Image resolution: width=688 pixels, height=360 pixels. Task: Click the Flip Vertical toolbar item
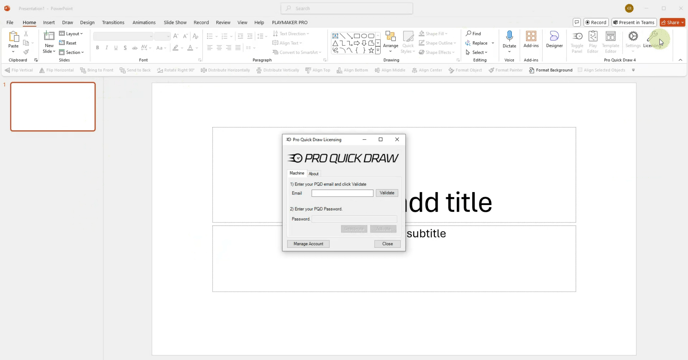tap(18, 70)
